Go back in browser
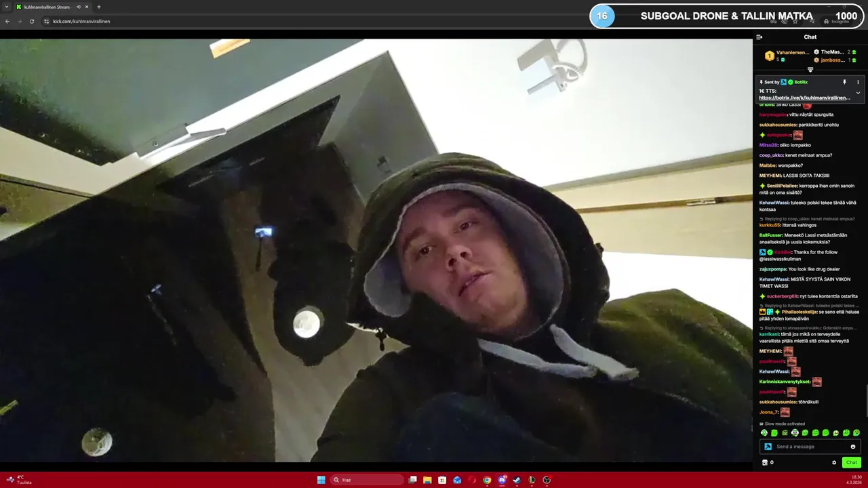The height and width of the screenshot is (488, 868). tap(7, 21)
